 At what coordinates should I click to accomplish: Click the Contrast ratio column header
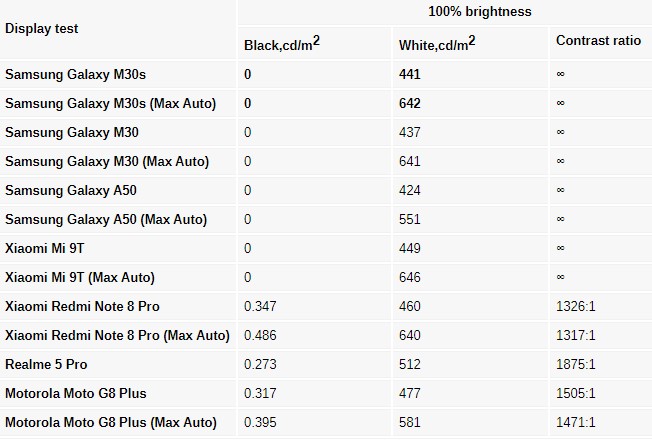[x=598, y=40]
